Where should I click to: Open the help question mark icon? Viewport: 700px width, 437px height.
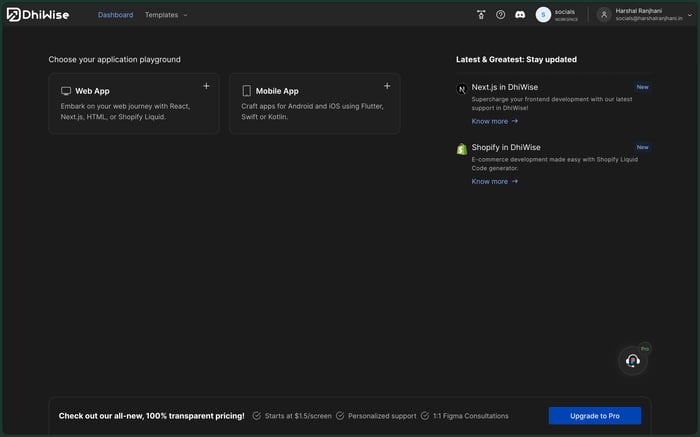pos(500,15)
